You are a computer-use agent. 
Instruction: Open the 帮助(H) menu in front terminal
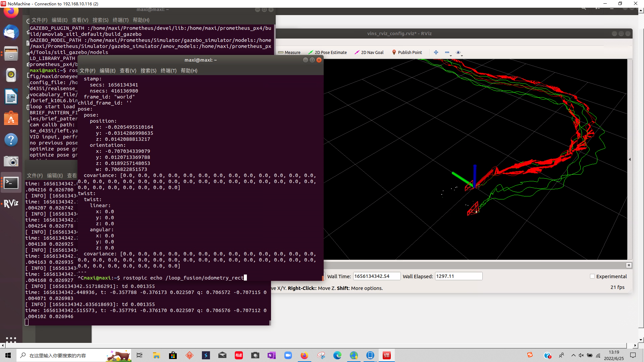[x=189, y=71]
